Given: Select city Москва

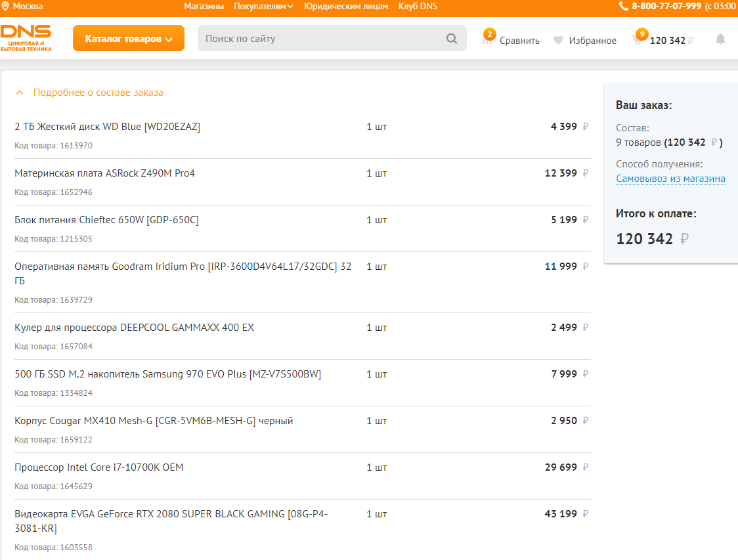Looking at the screenshot, I should (28, 6).
